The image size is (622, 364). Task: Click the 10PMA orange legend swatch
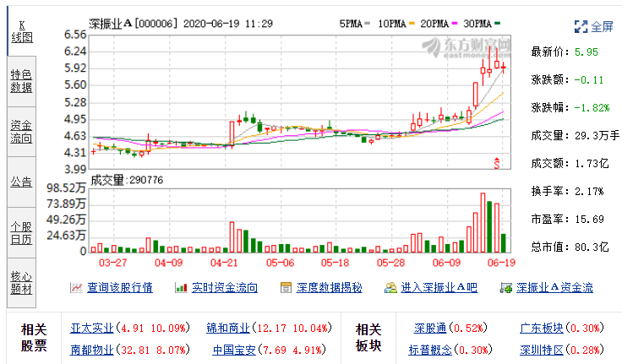tap(412, 24)
